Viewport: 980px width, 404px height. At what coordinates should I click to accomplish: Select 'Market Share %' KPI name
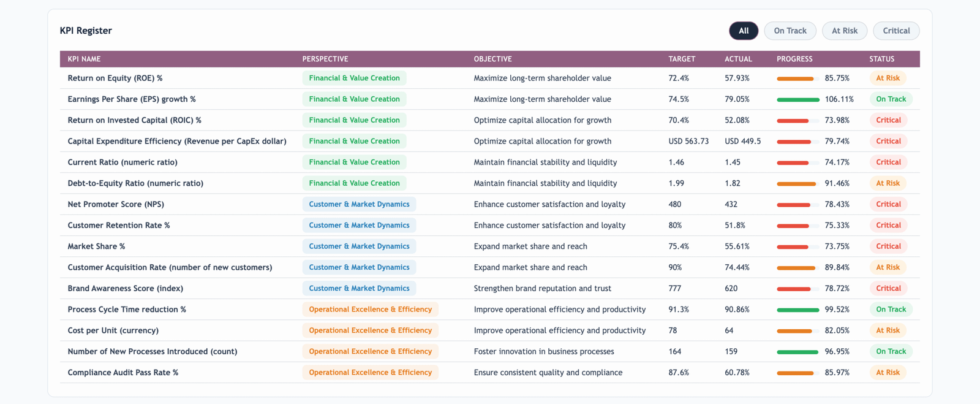click(x=96, y=246)
